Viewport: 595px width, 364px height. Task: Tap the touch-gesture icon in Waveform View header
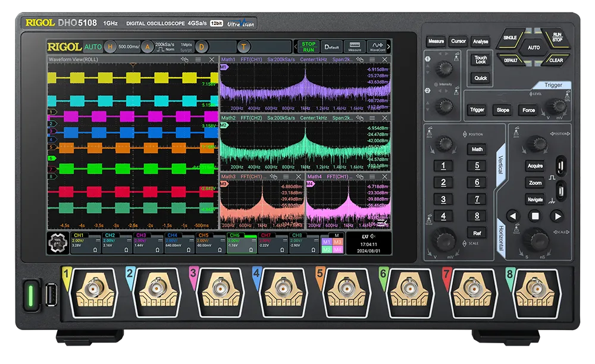point(185,59)
